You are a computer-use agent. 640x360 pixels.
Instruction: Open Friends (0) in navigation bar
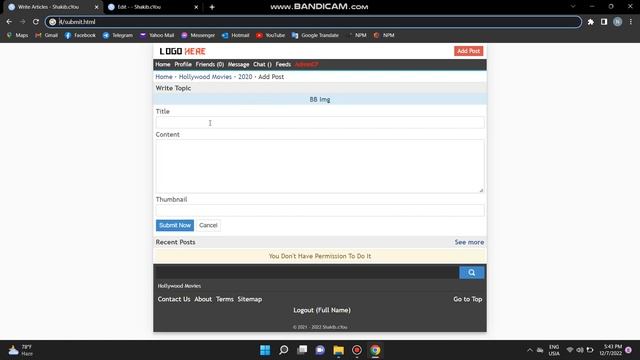[210, 64]
